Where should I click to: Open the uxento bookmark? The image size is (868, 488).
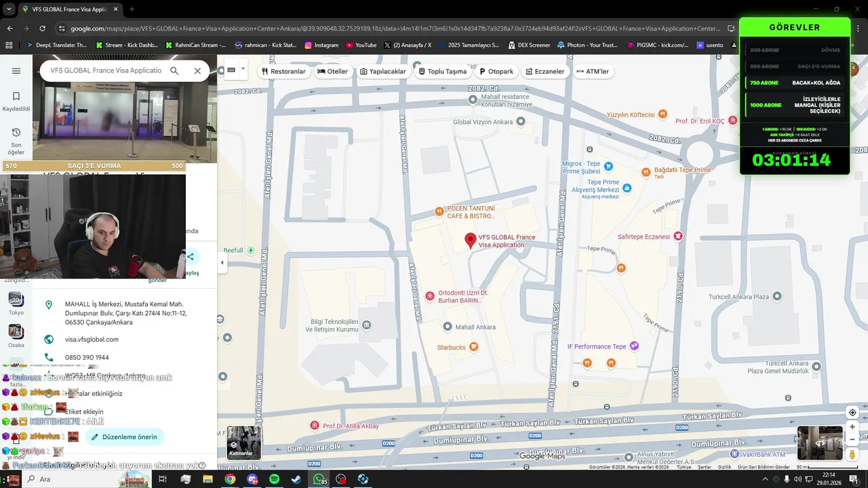point(709,45)
